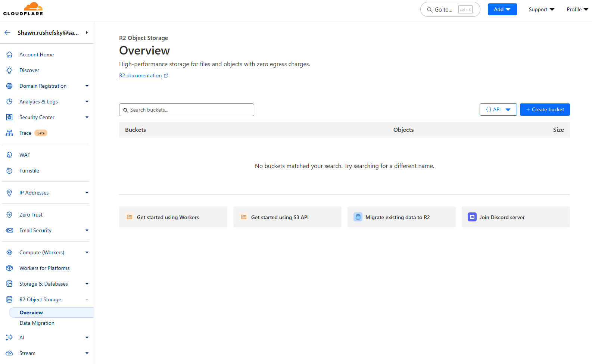Click the Compute (Workers) diamond icon

tap(9, 252)
